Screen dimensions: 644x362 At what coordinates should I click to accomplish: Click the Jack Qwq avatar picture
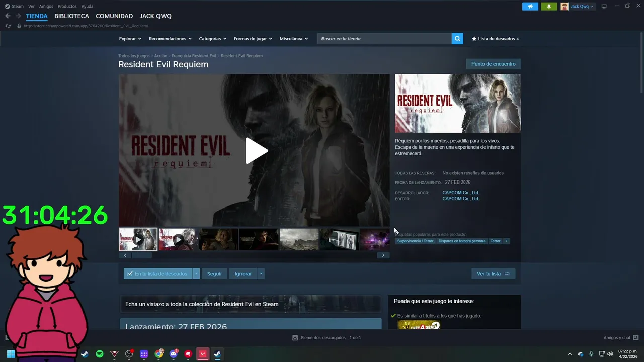pos(565,6)
